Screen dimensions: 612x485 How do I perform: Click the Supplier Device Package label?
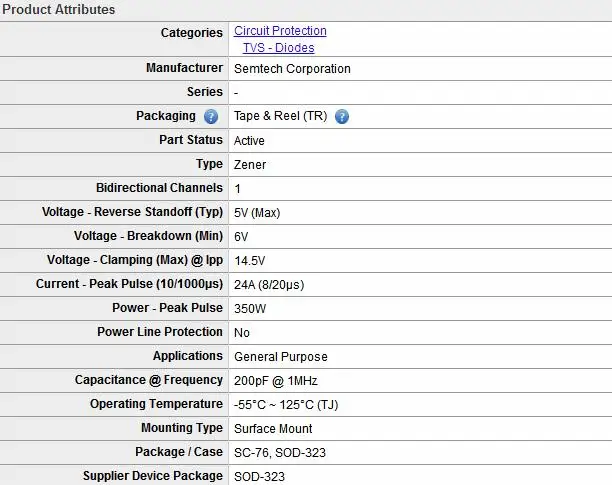tap(153, 476)
